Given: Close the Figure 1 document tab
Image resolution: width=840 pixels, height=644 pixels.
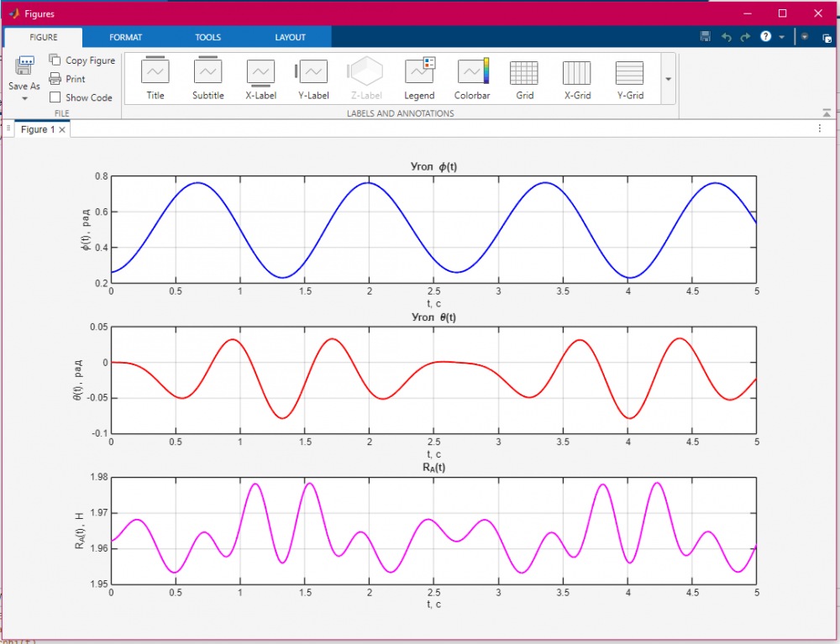Looking at the screenshot, I should tap(62, 130).
